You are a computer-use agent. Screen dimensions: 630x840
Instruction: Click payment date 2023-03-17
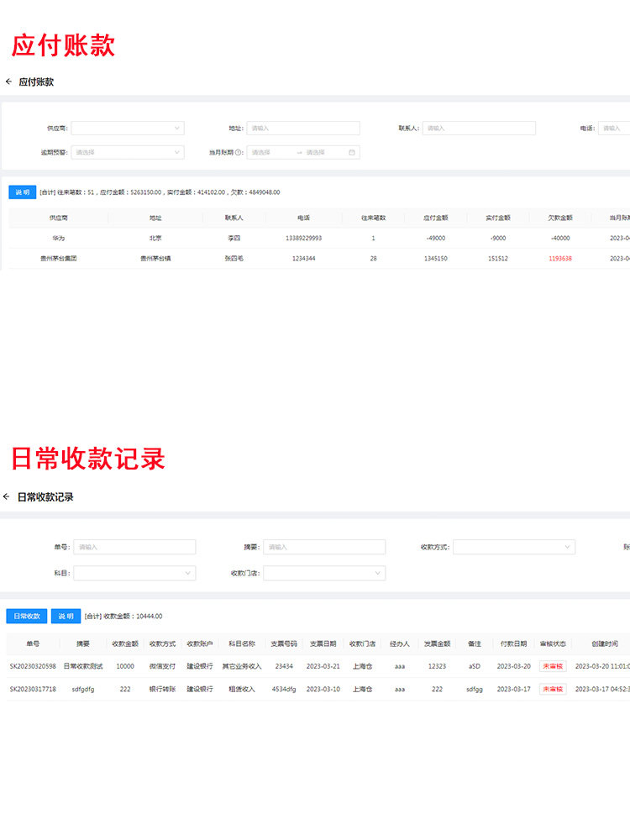514,689
